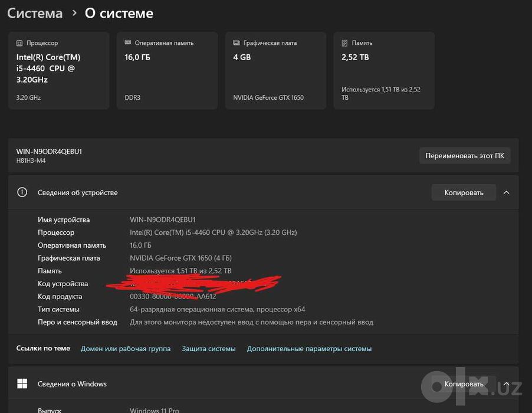This screenshot has width=532, height=413.
Task: Select the Перо и сенсорный ввод value
Action: (251, 322)
